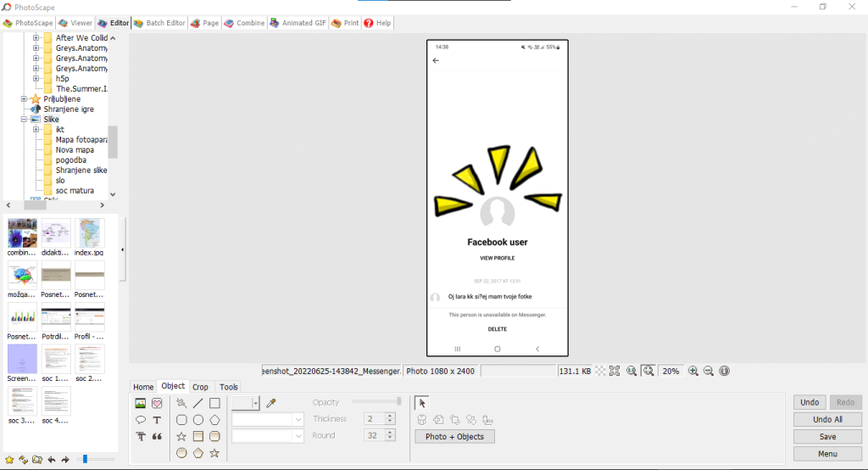Image resolution: width=868 pixels, height=470 pixels.
Task: Select the index.jpg thumbnail
Action: [89, 238]
